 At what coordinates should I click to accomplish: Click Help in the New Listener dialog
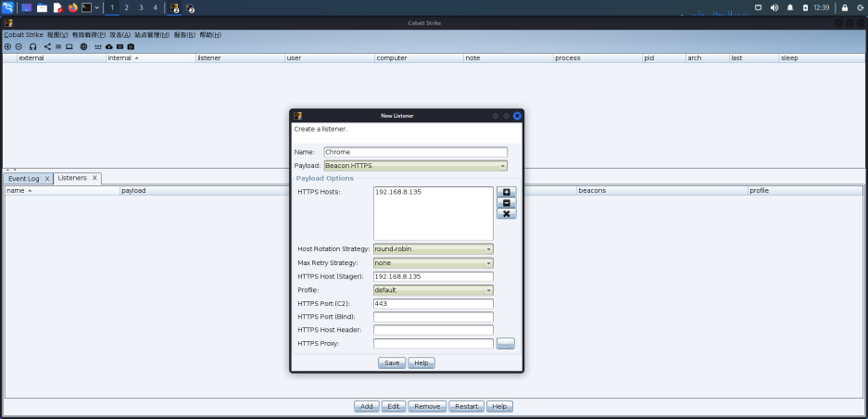[x=421, y=363]
